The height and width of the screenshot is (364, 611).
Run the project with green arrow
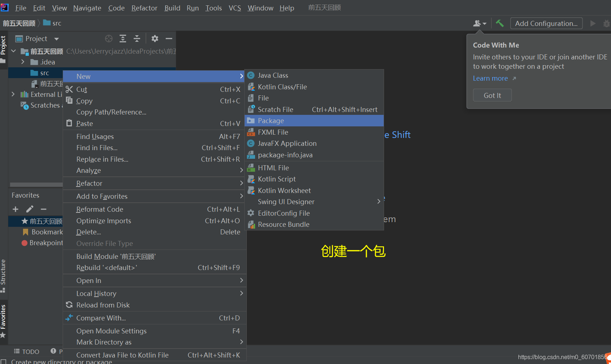point(593,23)
